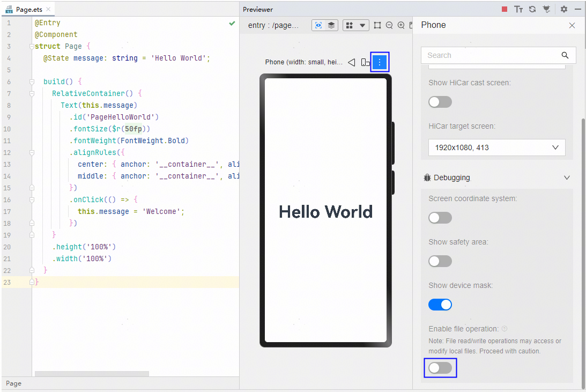Click the fold end marker on line 23
The image size is (586, 392).
(32, 282)
